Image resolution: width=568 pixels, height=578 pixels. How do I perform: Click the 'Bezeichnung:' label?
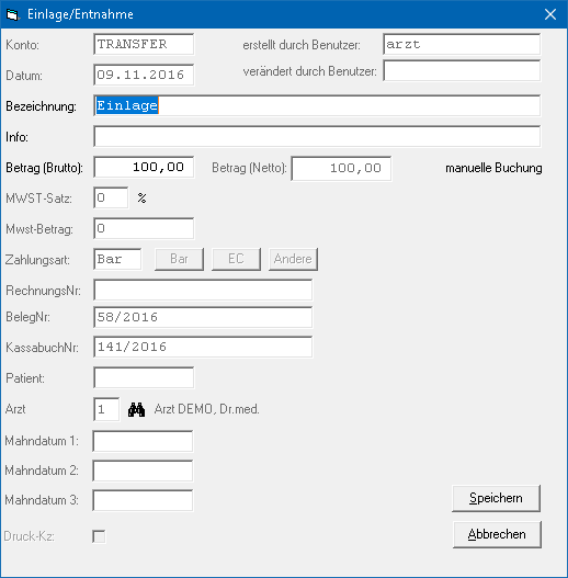(41, 107)
